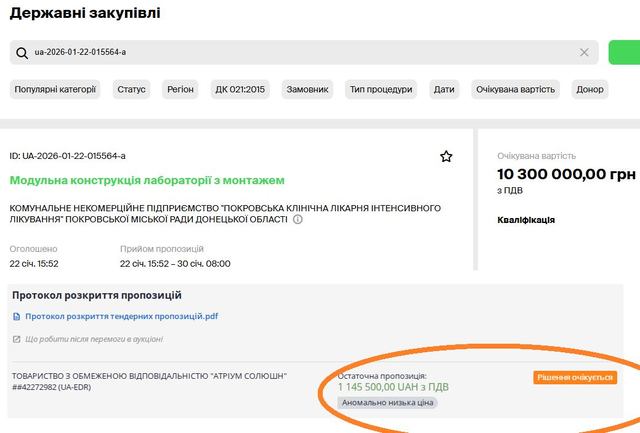640x433 pixels.
Task: Choose the Дати filter
Action: tap(444, 89)
